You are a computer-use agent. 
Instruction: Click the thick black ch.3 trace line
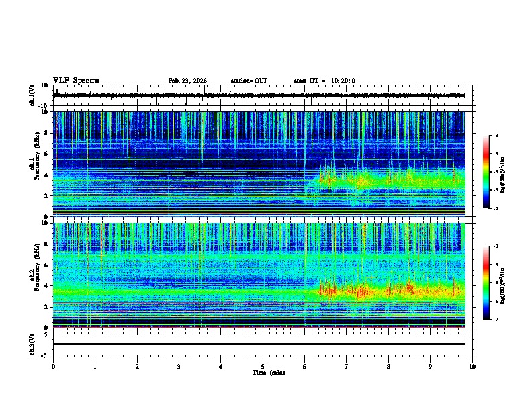click(x=259, y=344)
